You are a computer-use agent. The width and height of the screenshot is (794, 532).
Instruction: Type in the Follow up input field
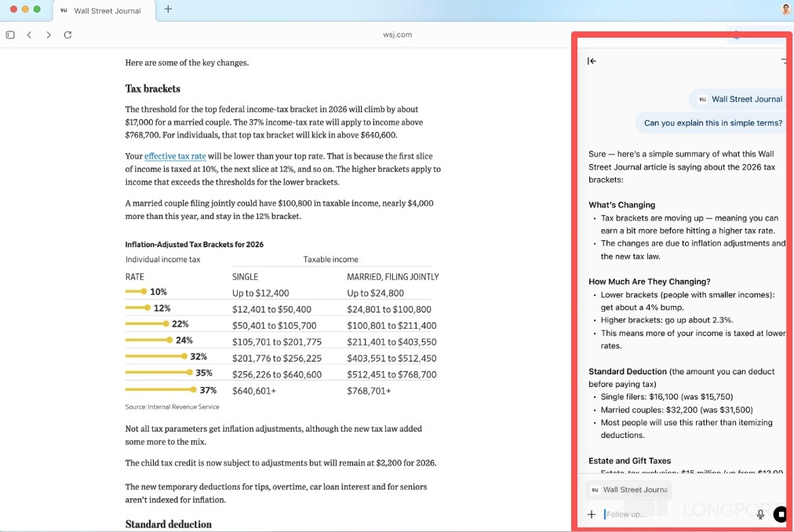coord(675,515)
